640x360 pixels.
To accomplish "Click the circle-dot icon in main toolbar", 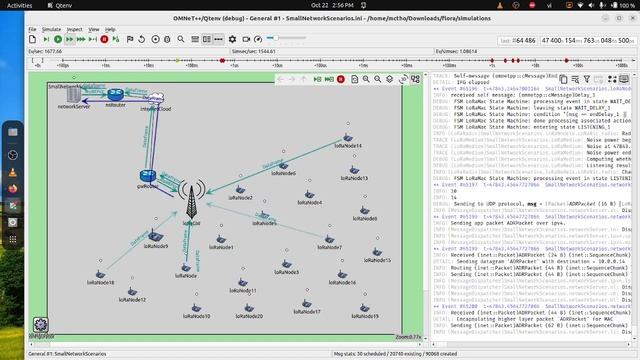I will point(156,39).
